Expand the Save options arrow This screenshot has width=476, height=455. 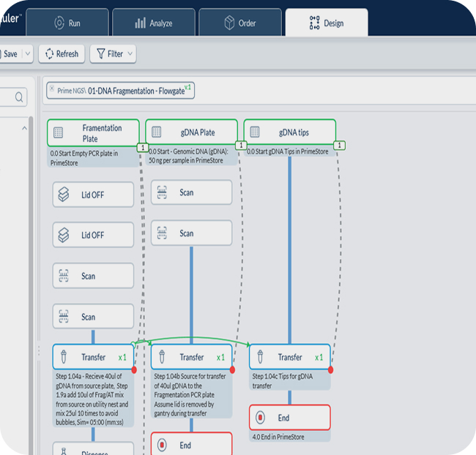click(27, 53)
